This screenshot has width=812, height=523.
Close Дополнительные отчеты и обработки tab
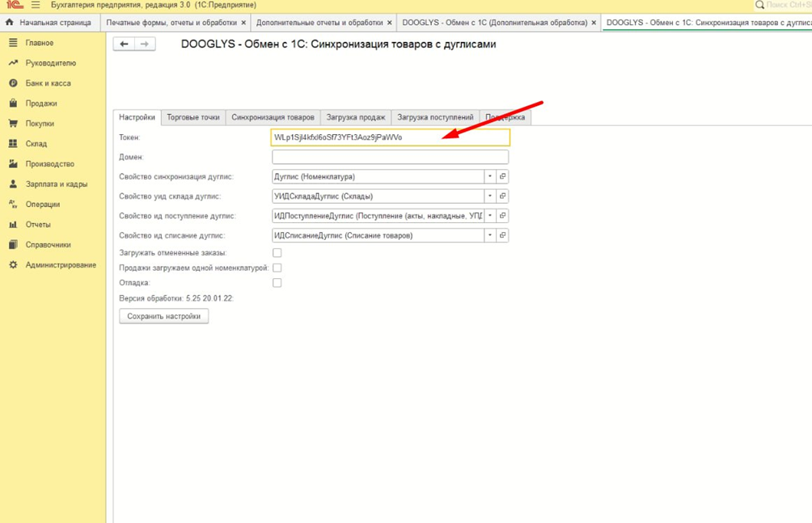[390, 23]
